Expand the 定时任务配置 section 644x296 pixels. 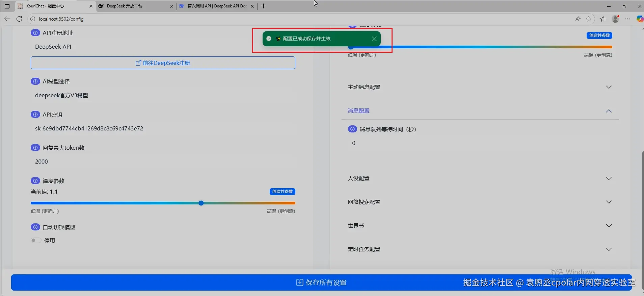[480, 249]
